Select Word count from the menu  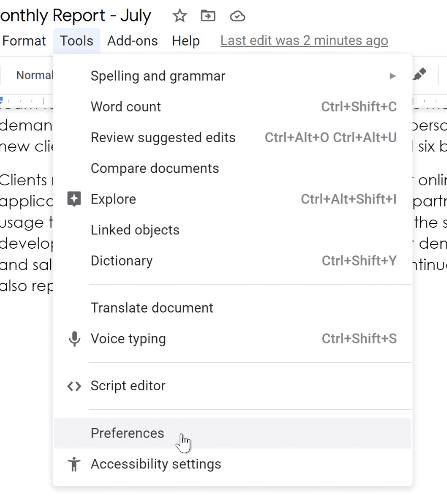(125, 107)
